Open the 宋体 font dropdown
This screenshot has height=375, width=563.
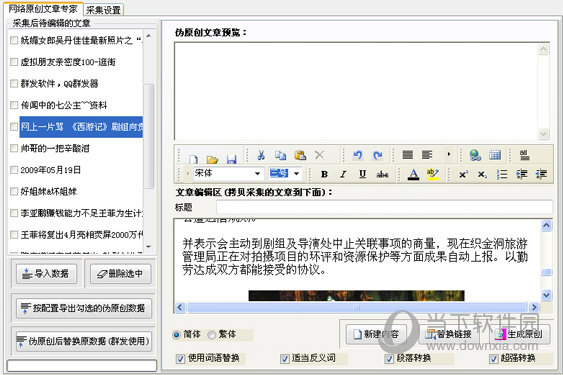coord(257,174)
